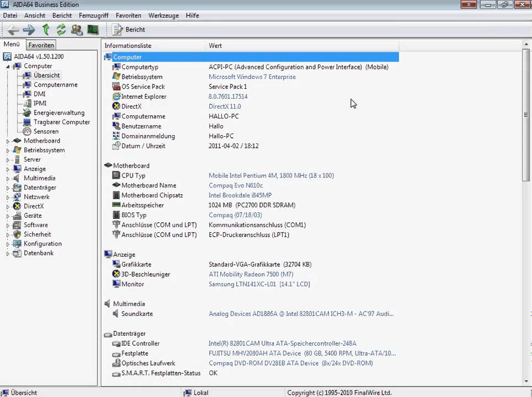Switch to the Menü sidebar tab

[12, 44]
